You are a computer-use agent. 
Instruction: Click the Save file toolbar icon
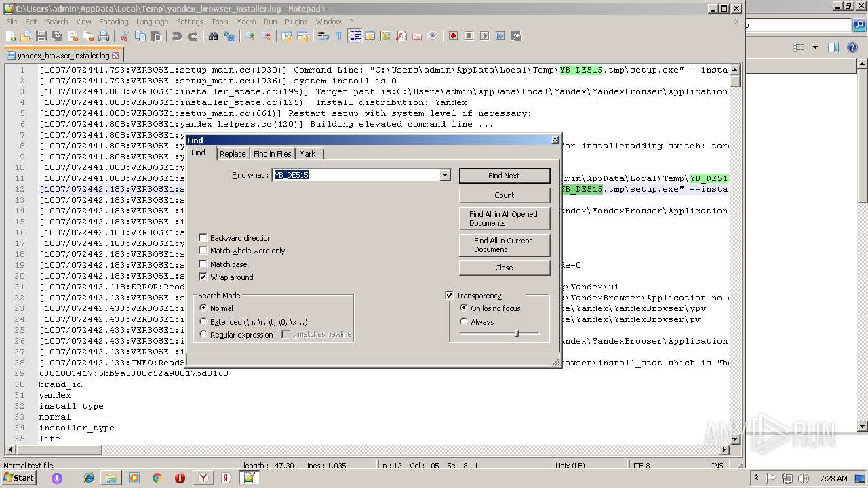(x=41, y=36)
